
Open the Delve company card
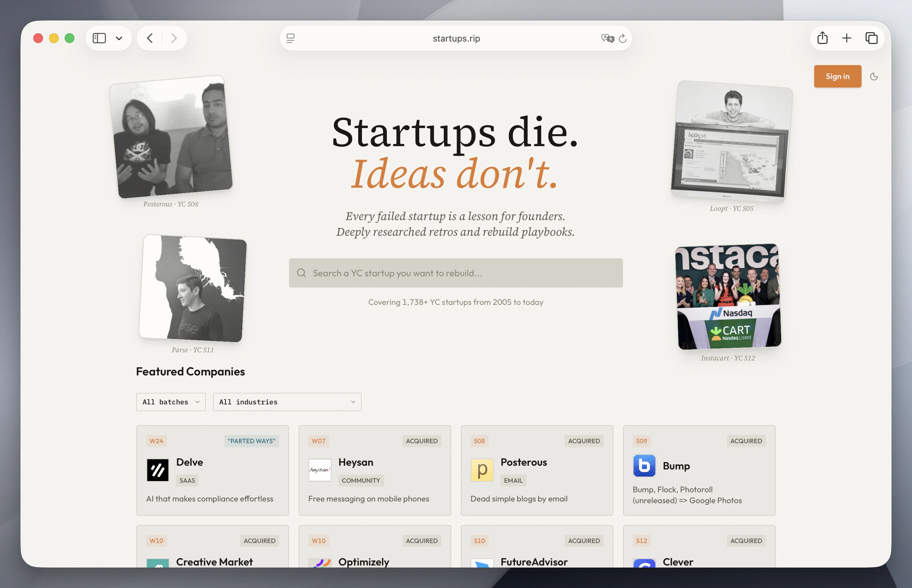click(x=212, y=470)
